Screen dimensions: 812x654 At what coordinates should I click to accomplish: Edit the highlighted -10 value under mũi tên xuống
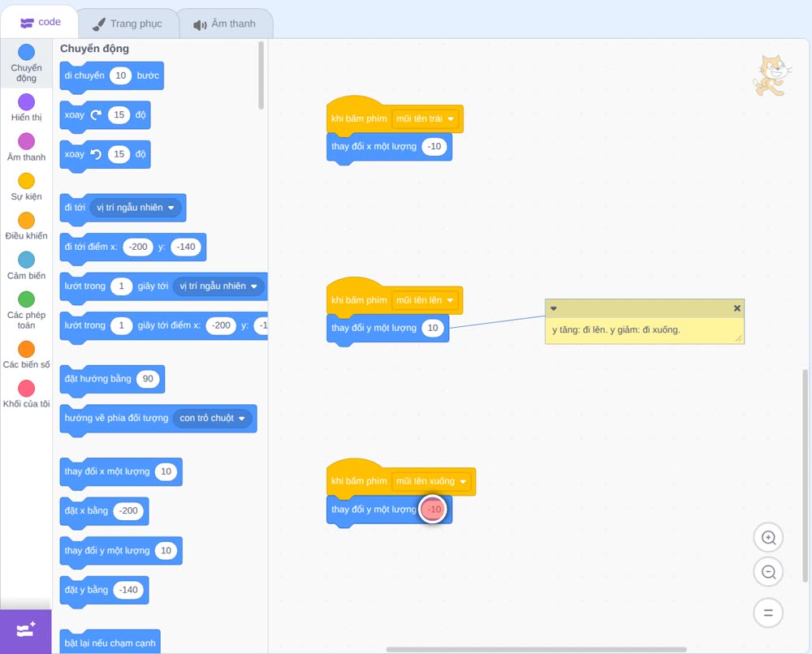point(434,509)
